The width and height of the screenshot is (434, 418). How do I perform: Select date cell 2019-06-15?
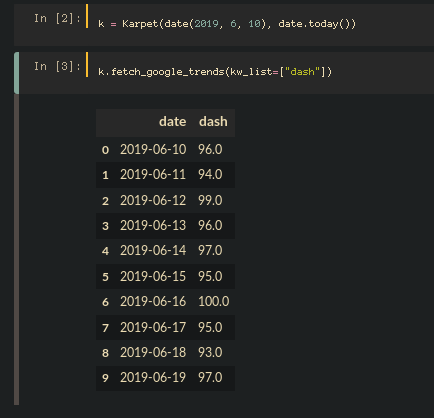153,276
